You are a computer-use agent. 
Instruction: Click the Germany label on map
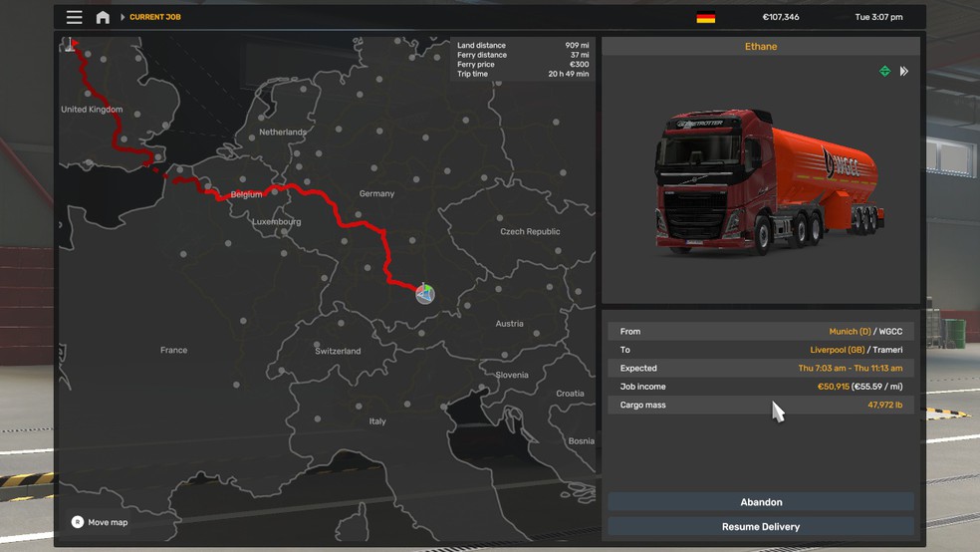[x=376, y=193]
